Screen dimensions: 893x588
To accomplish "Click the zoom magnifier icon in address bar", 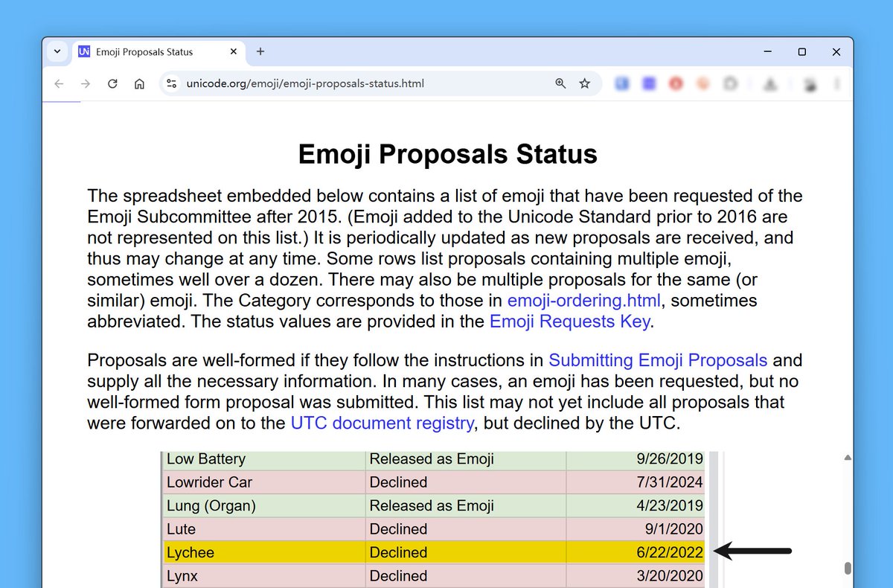I will pos(561,83).
